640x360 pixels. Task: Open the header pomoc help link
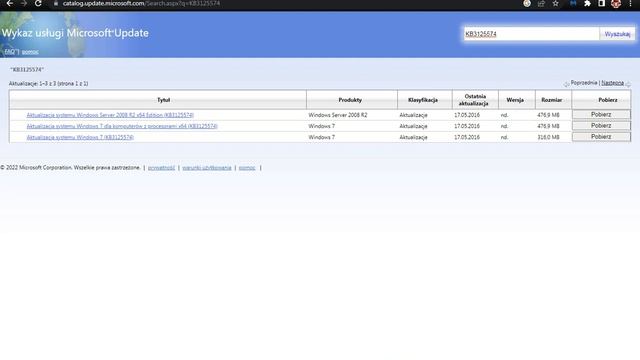30,52
